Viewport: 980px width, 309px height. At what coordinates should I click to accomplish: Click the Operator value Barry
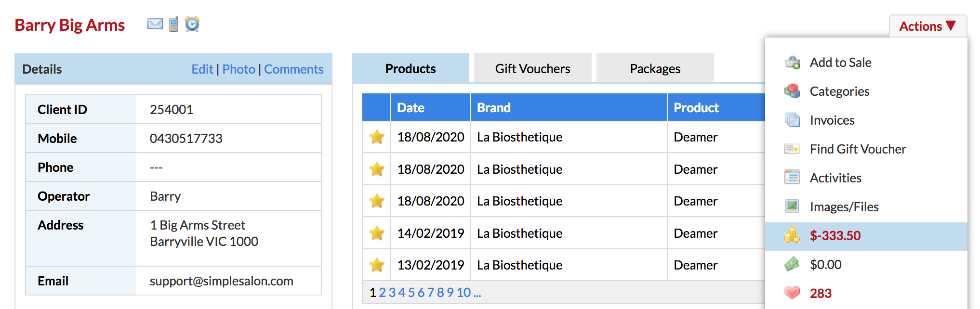(x=165, y=196)
